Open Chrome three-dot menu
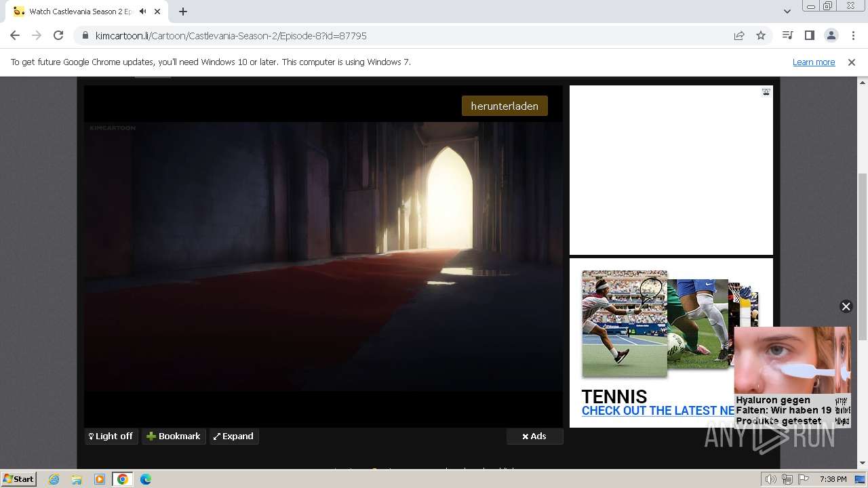 (x=852, y=35)
